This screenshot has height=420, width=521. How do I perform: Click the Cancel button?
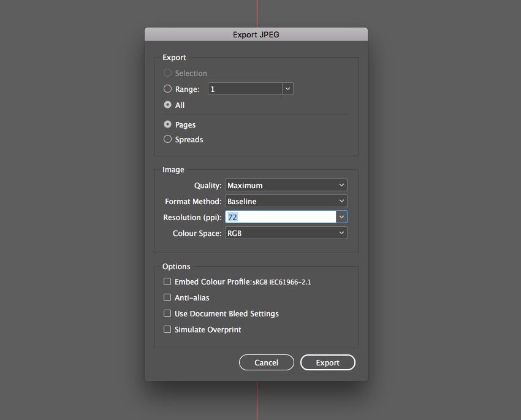coord(267,362)
